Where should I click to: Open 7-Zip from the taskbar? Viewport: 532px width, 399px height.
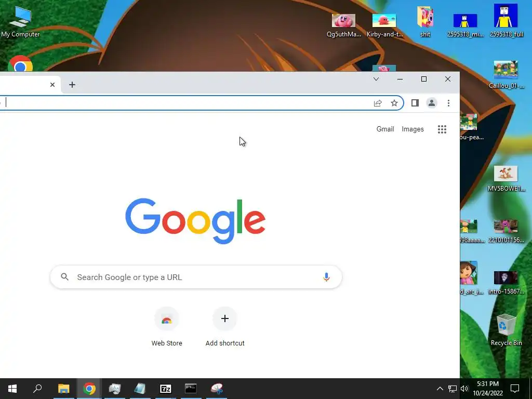[x=166, y=389]
